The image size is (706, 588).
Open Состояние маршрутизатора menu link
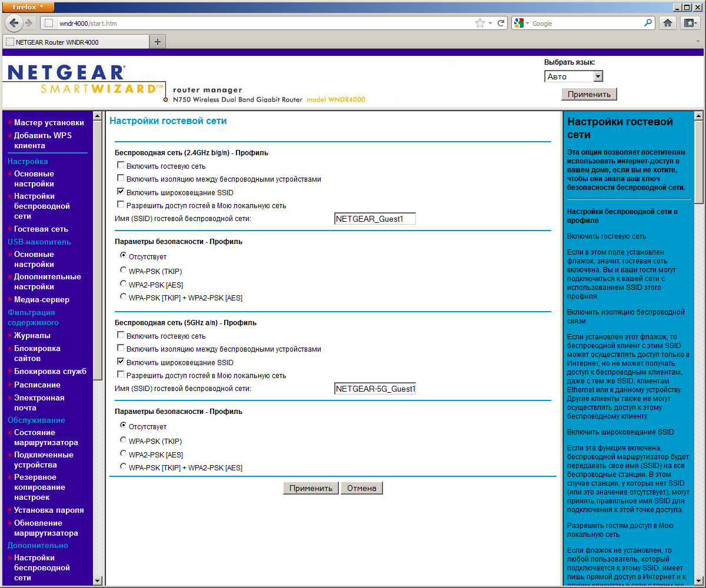(x=46, y=437)
